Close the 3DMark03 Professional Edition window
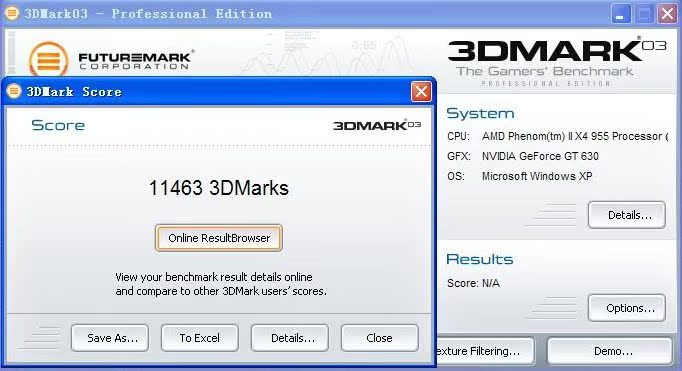 (x=667, y=14)
